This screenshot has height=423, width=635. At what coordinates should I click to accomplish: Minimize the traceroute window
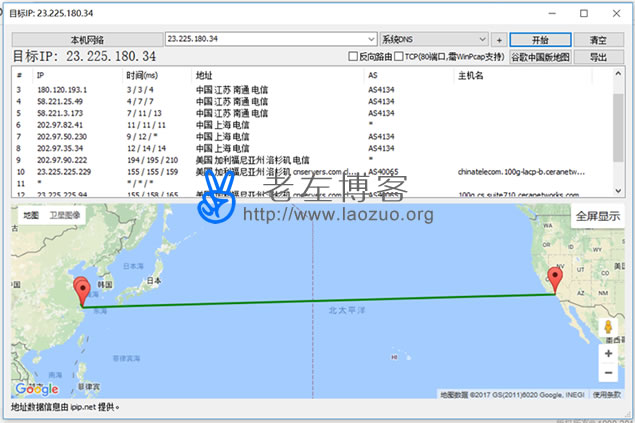[x=552, y=13]
